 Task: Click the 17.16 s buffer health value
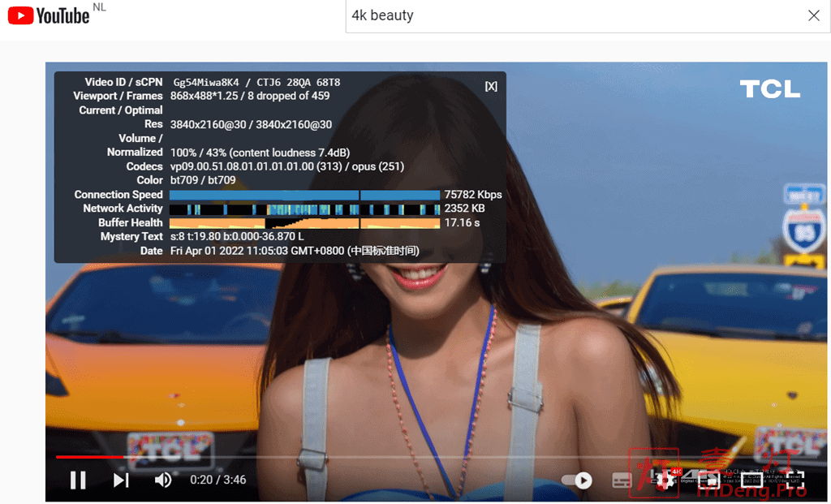pyautogui.click(x=462, y=222)
